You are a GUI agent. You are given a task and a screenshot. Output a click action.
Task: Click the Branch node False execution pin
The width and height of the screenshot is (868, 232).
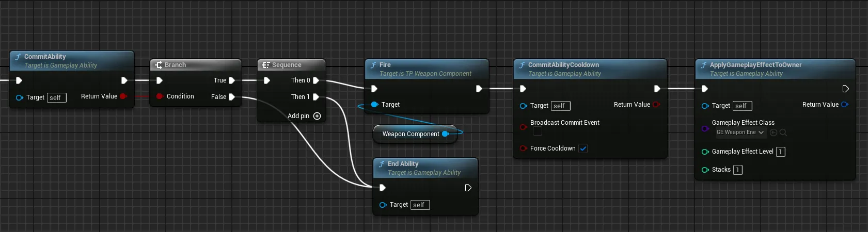[x=232, y=97]
